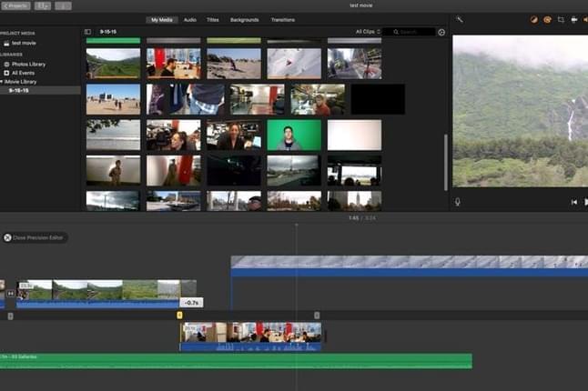Click the gray handle at far left
Image resolution: width=588 pixels, height=391 pixels.
coord(11,316)
